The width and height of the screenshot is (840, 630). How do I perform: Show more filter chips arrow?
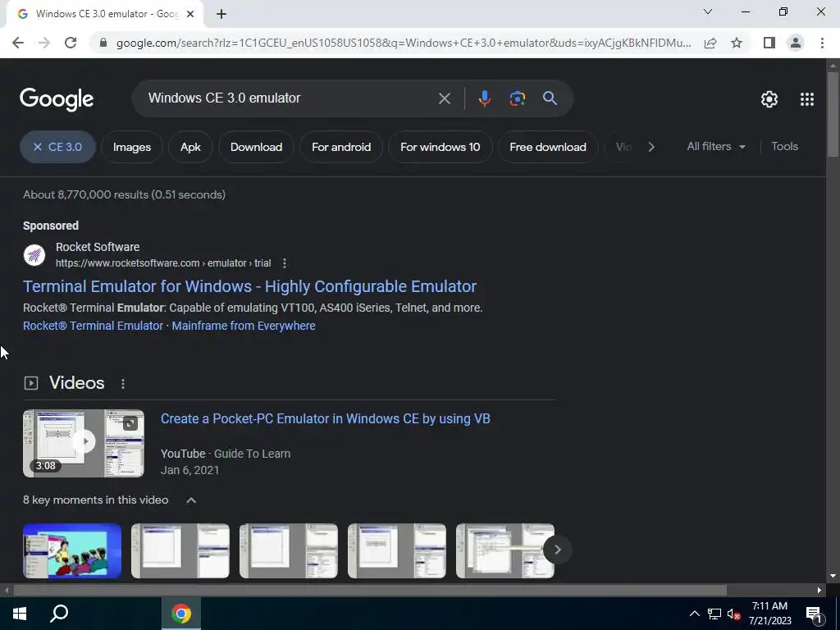(x=651, y=147)
